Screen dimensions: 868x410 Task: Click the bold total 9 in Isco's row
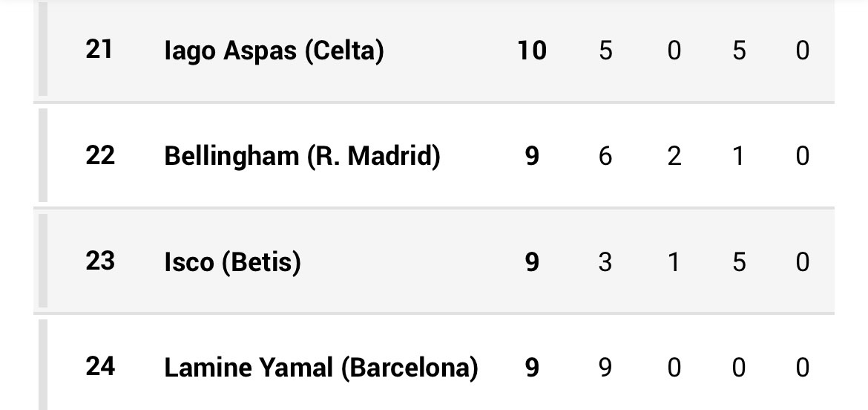[532, 262]
